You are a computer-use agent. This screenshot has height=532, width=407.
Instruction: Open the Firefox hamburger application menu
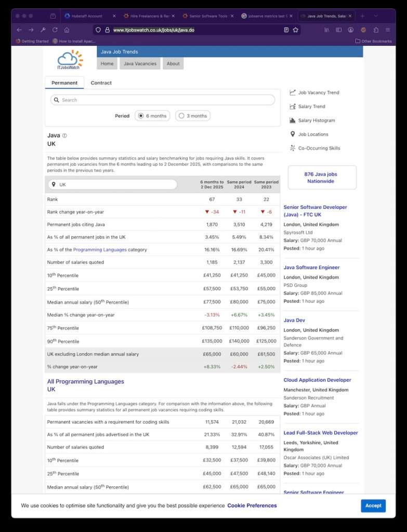click(387, 30)
